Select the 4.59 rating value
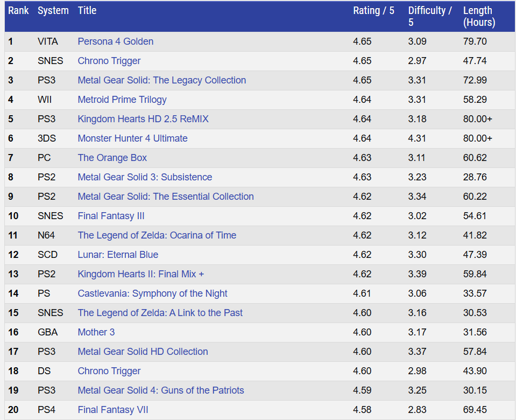The image size is (516, 420). (362, 391)
